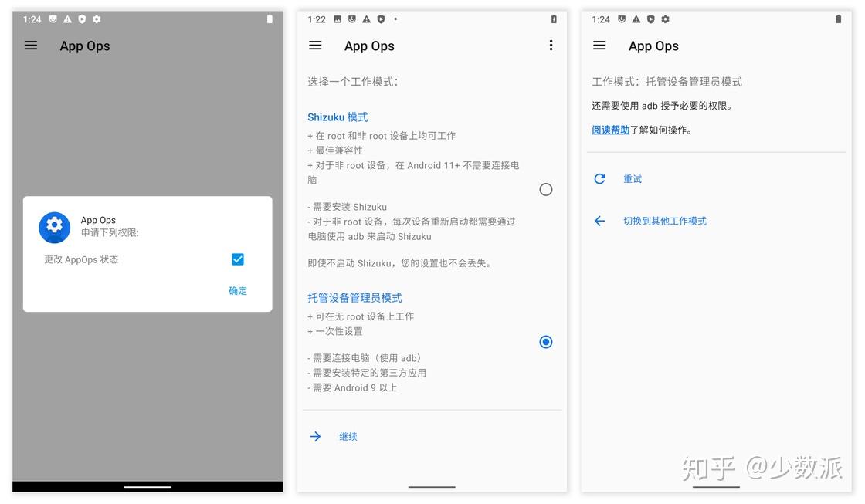Click the App Ops gear icon in the dialog
Viewport: 865px width, 504px height.
click(54, 227)
